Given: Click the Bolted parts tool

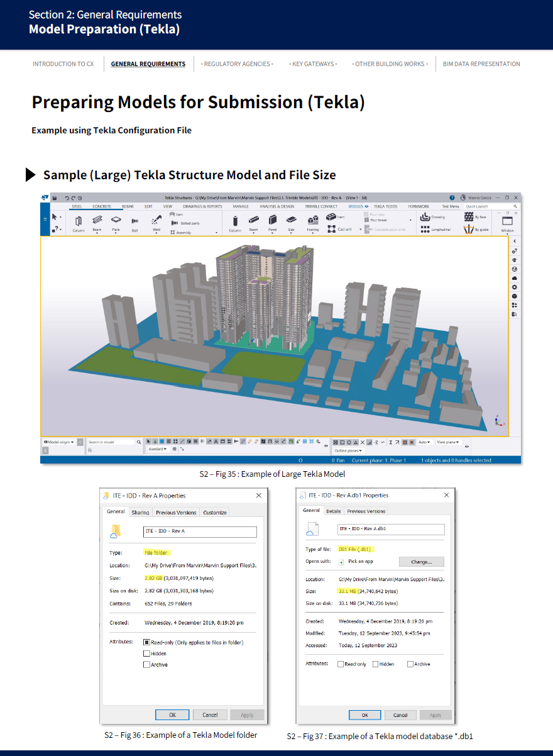Looking at the screenshot, I should (x=186, y=223).
